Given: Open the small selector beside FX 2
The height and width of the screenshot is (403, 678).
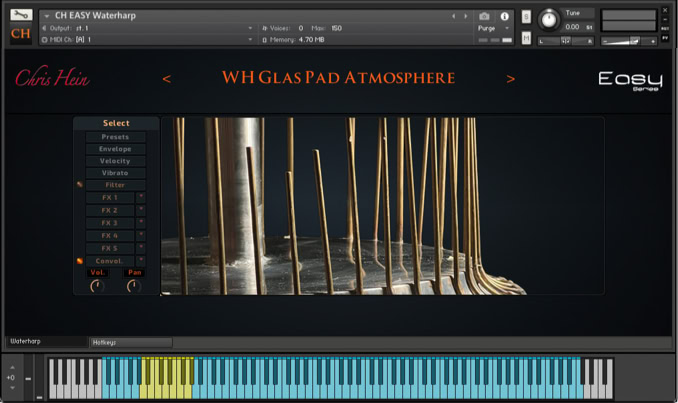Looking at the screenshot, I should coord(141,211).
